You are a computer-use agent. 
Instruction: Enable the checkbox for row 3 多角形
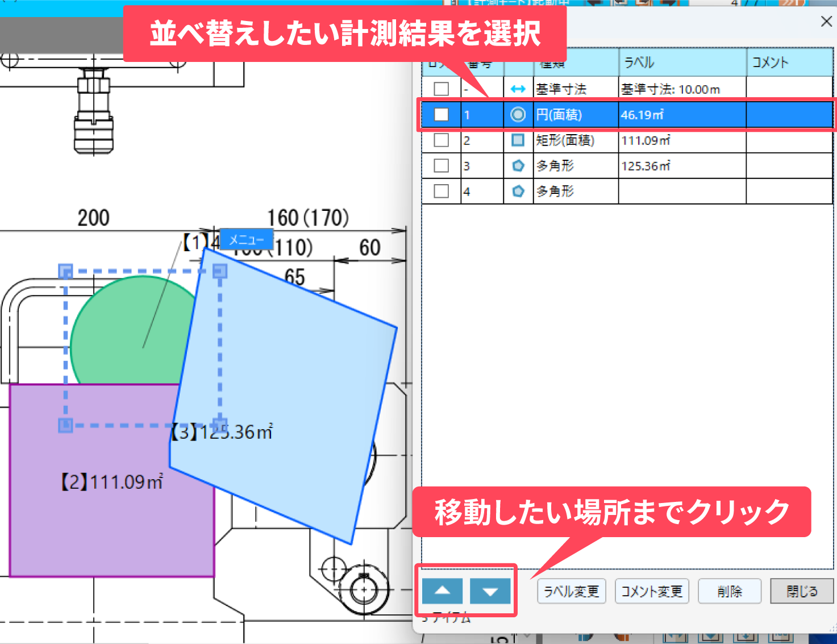coord(441,166)
